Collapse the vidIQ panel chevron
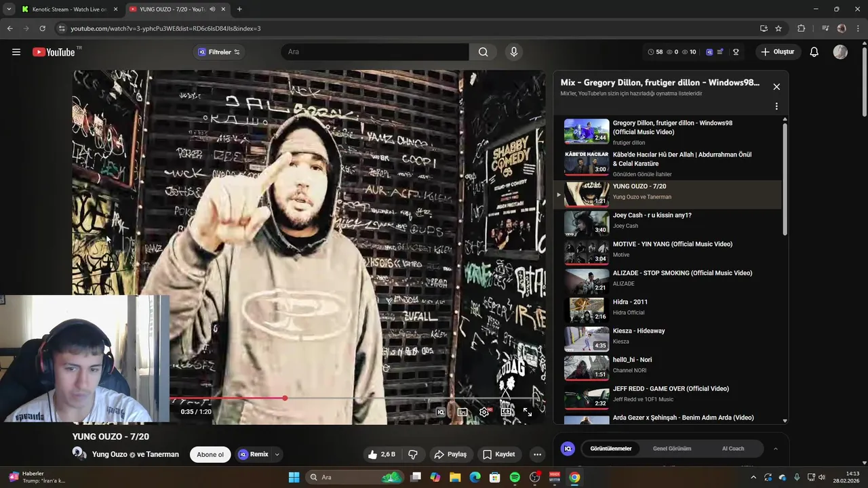868x488 pixels. pos(776,449)
